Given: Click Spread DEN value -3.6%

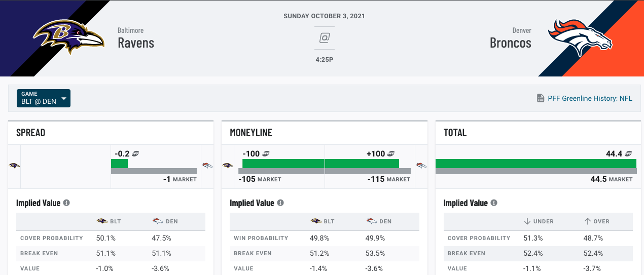Looking at the screenshot, I should click(161, 268).
